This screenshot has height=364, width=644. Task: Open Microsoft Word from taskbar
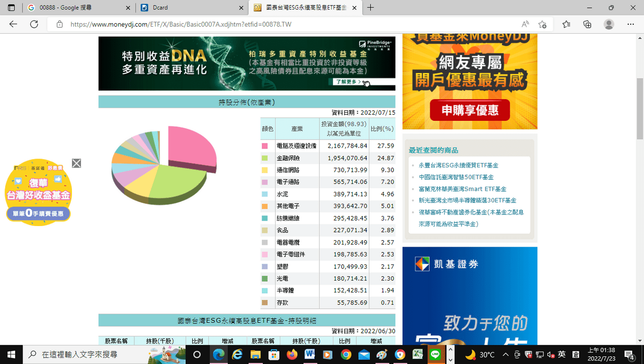[x=309, y=354]
